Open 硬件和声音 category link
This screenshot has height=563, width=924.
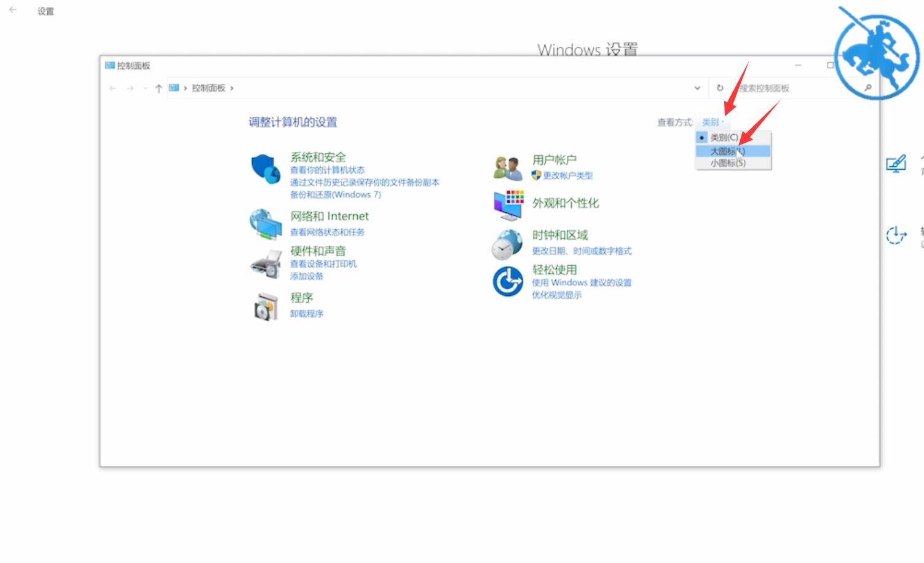(x=318, y=250)
